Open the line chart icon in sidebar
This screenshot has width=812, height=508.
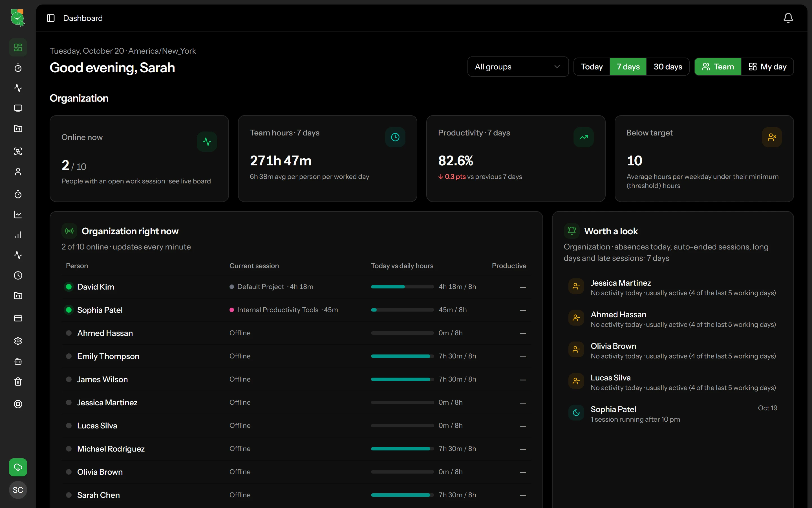(x=18, y=214)
